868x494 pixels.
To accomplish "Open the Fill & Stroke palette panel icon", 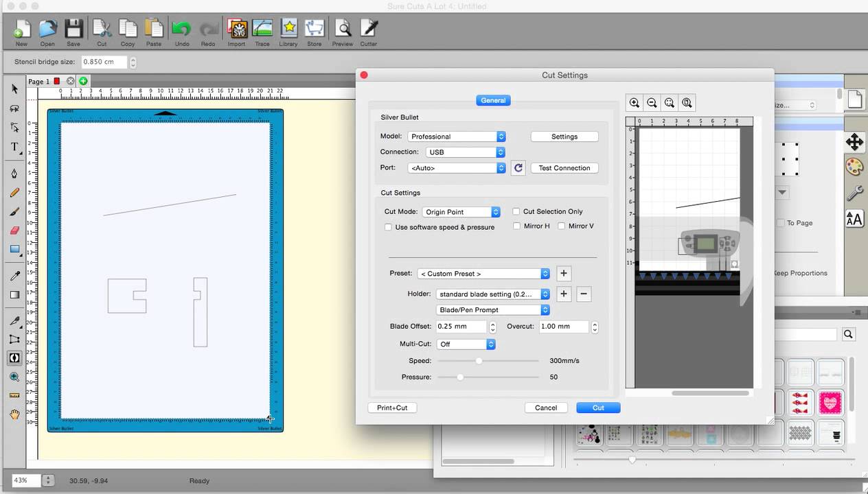I will [854, 167].
